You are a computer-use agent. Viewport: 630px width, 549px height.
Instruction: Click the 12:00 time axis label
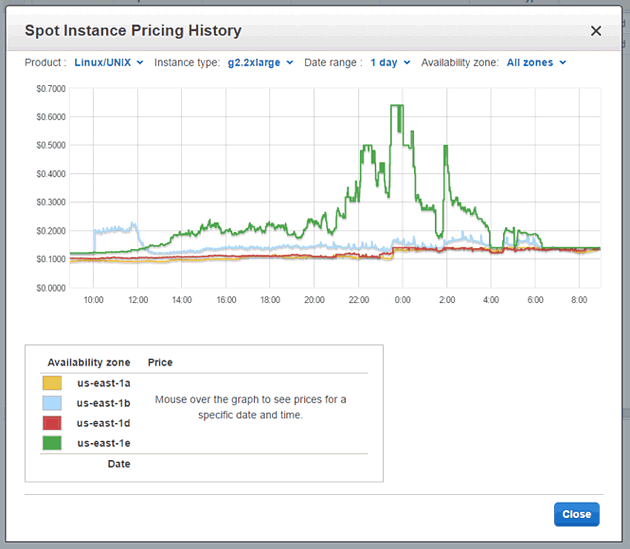(138, 300)
